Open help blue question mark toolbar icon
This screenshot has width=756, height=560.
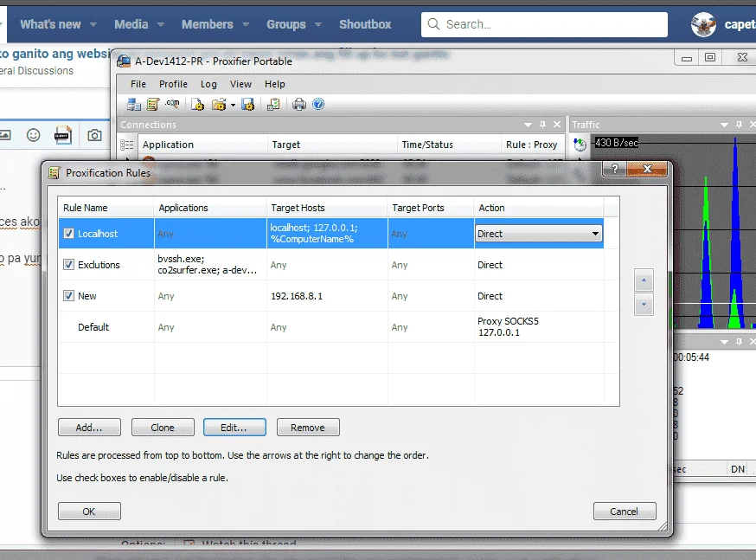pos(318,104)
